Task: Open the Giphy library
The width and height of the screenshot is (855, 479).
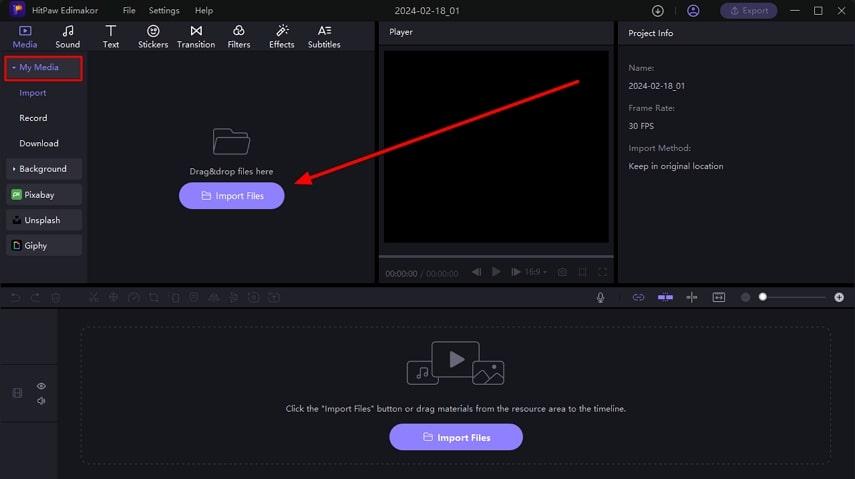Action: click(44, 246)
